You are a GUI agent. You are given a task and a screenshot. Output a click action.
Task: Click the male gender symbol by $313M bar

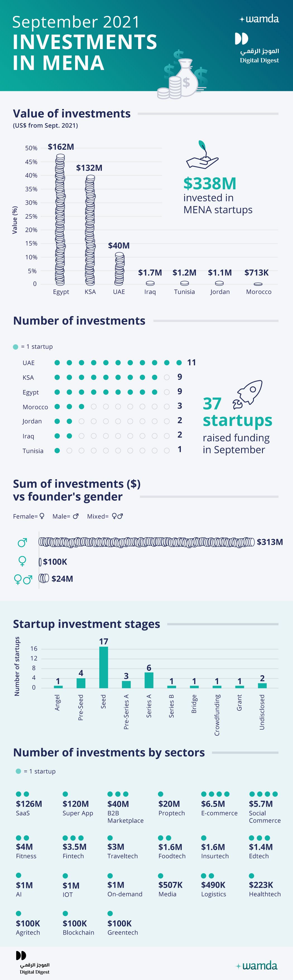22,543
